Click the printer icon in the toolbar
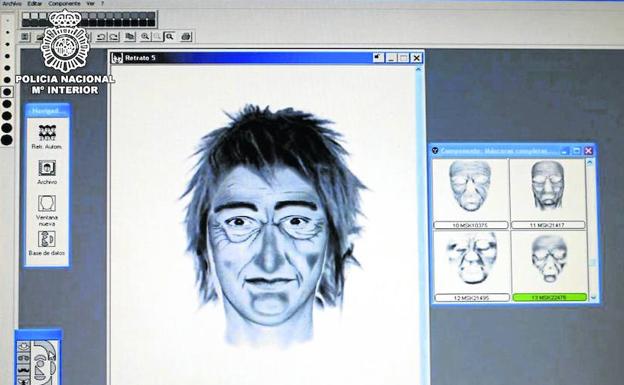 click(x=186, y=37)
